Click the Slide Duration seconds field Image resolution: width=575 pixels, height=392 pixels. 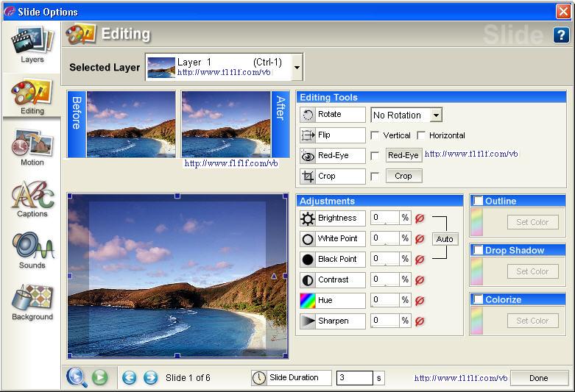click(354, 378)
